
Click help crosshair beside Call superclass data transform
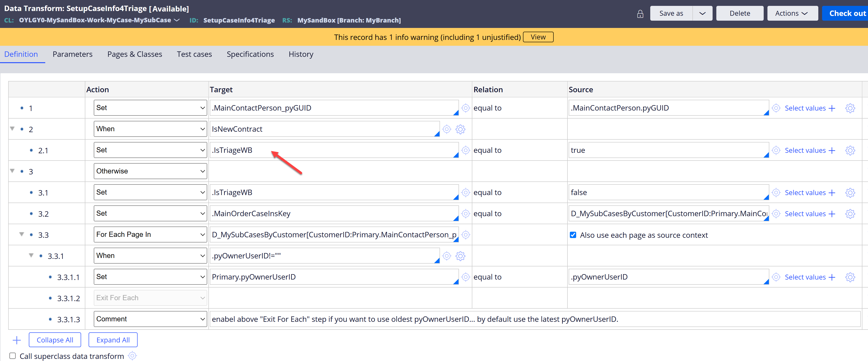(x=132, y=356)
